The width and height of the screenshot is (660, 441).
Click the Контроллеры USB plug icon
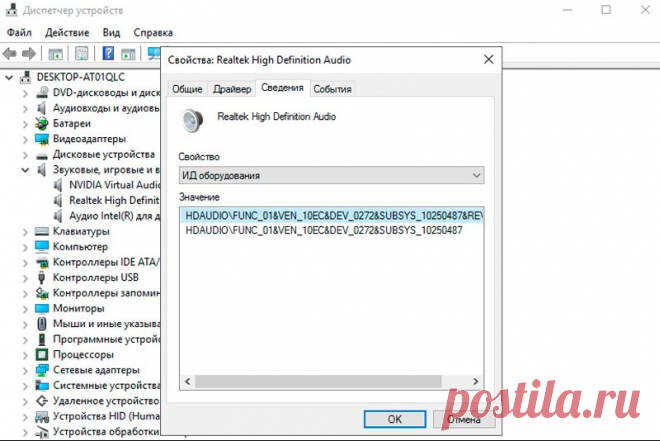coord(42,277)
